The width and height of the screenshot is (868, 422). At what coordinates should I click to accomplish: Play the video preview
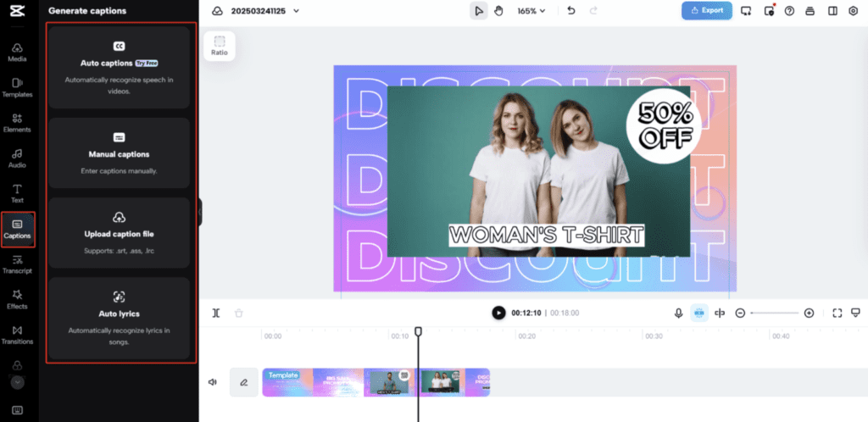tap(498, 313)
